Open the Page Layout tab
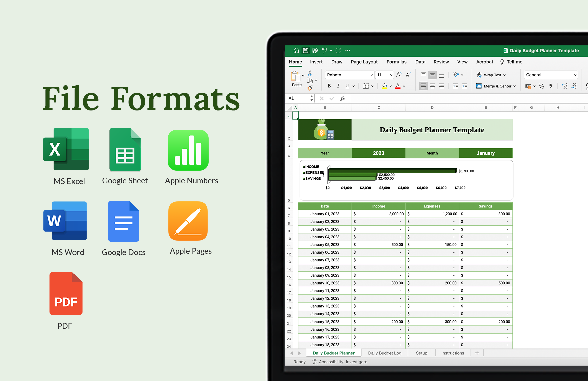This screenshot has width=588, height=381. pos(364,62)
